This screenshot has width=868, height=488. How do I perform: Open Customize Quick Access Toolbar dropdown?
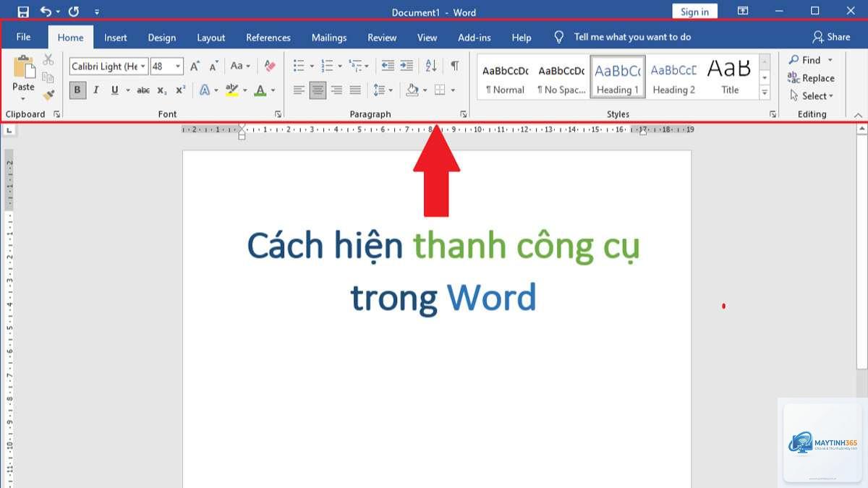[97, 12]
